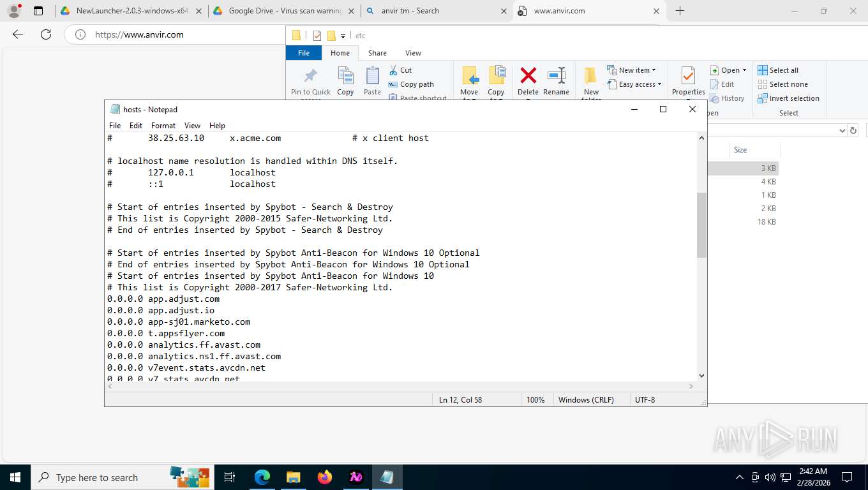Click the browser back arrow

18,34
